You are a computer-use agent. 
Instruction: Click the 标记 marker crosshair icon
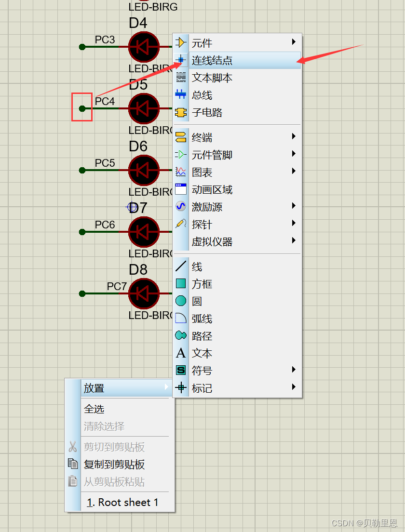point(181,387)
